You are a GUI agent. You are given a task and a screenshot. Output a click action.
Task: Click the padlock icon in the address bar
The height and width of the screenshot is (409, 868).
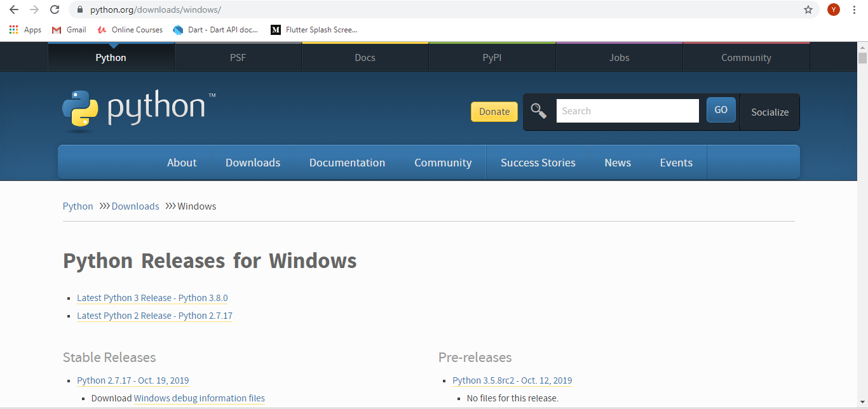[80, 10]
